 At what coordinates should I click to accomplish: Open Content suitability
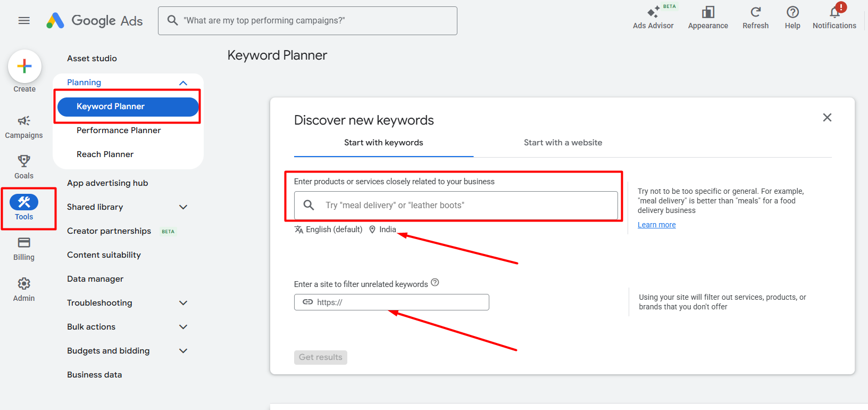[x=104, y=255]
